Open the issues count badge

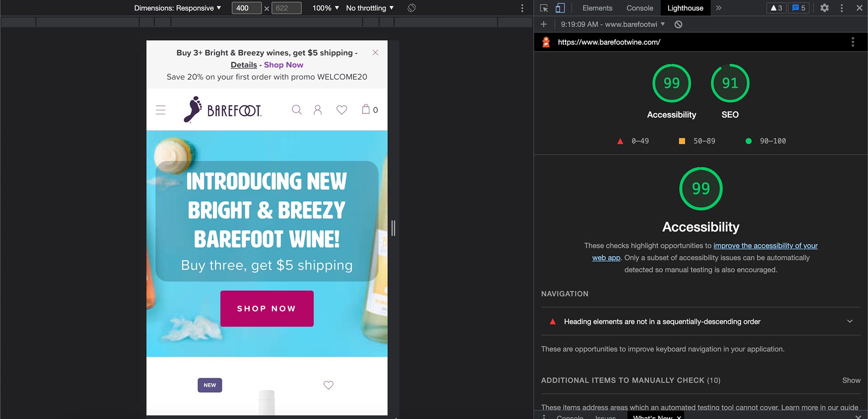799,8
